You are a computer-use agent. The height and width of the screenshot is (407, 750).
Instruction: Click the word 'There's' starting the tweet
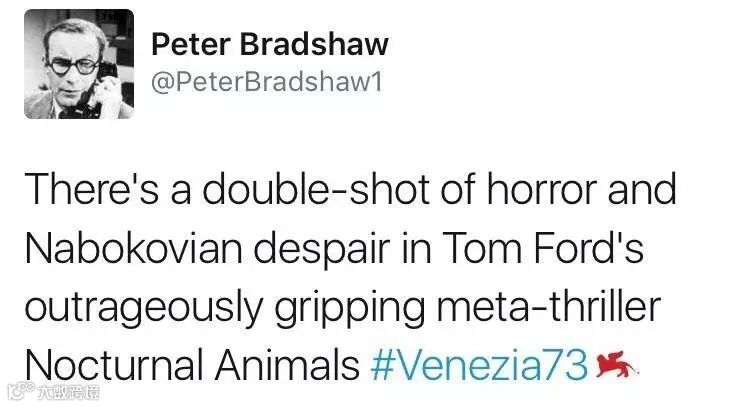[x=92, y=189]
